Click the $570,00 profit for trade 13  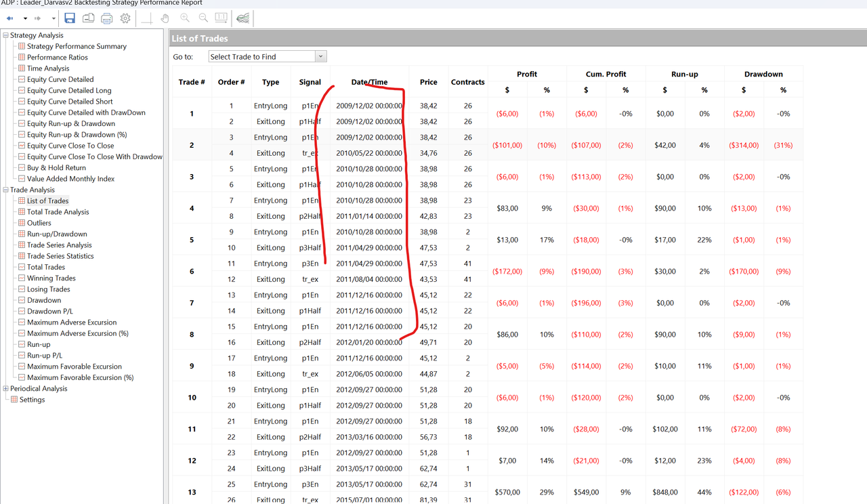[507, 492]
